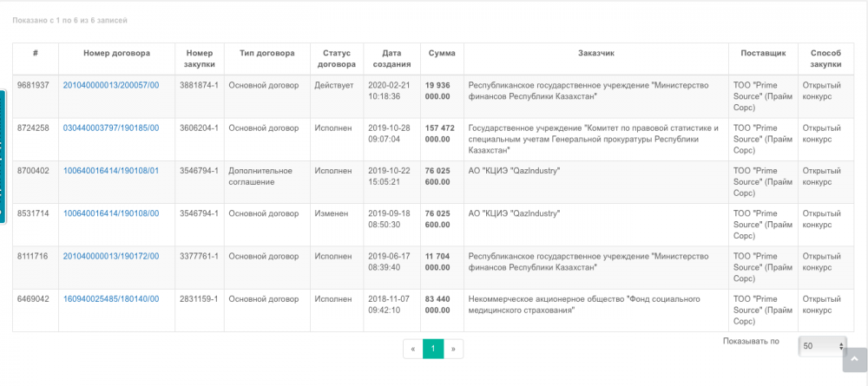Viewport: 868px width, 386px height.
Task: Click the '#' column header
Action: coord(36,53)
